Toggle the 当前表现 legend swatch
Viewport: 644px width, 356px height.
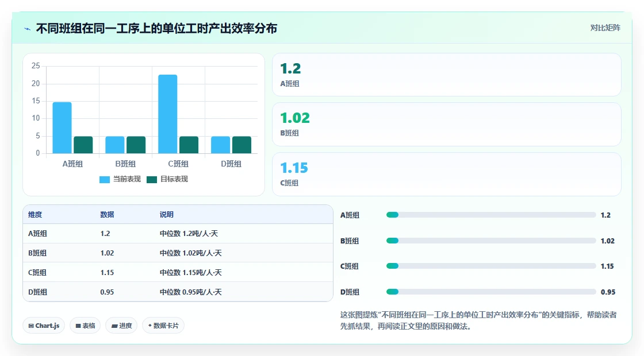(x=105, y=180)
